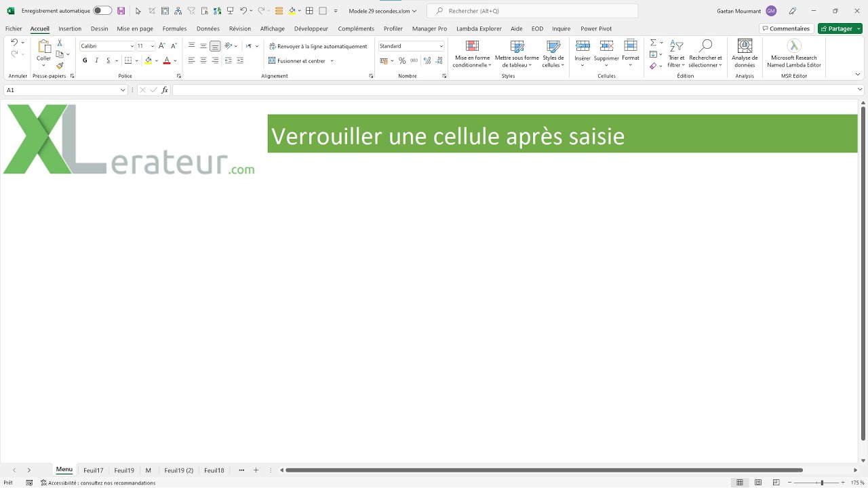Toggle underline formatting S
Screen dimensions: 868x488
pos(108,60)
